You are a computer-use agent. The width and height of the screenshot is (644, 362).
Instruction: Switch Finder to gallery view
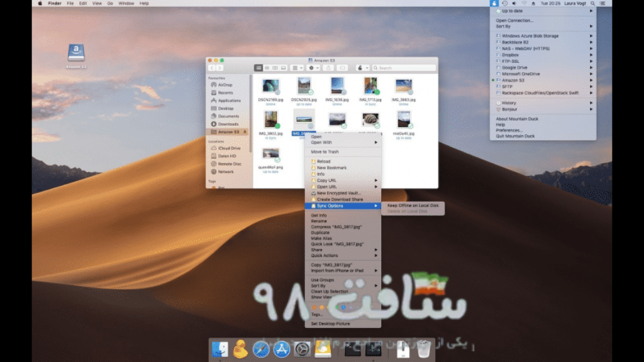click(283, 68)
